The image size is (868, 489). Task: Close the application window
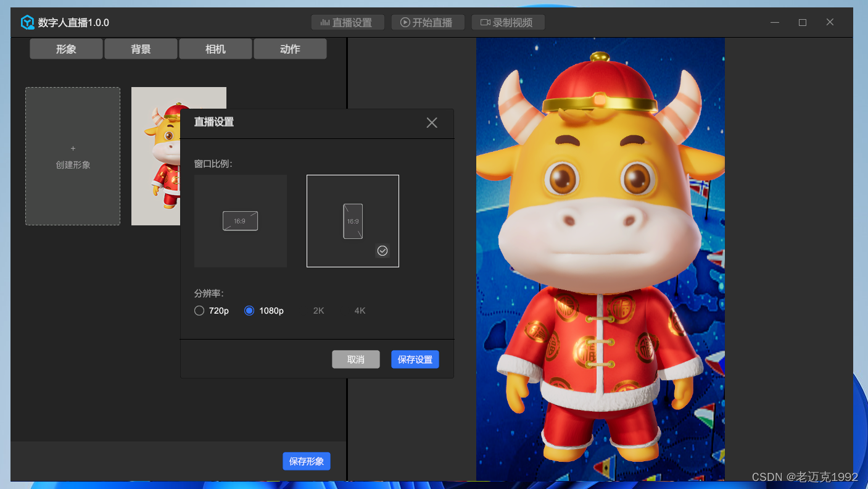[830, 22]
